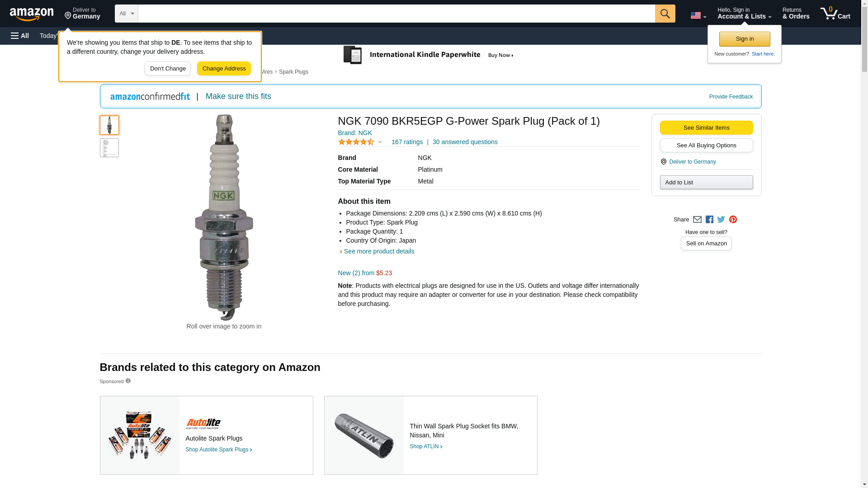The height and width of the screenshot is (488, 868).
Task: Focus the Amazon search input field
Action: point(396,14)
